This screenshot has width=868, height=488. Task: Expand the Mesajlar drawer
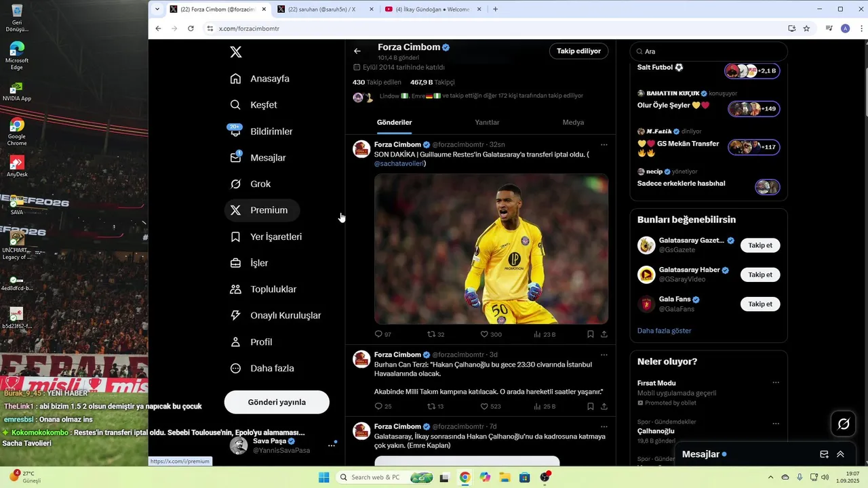[840, 454]
